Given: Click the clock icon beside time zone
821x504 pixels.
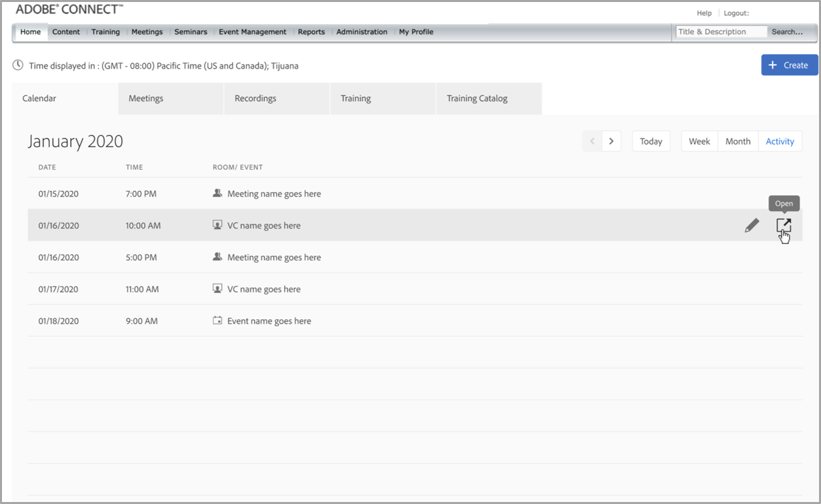Looking at the screenshot, I should [x=18, y=66].
